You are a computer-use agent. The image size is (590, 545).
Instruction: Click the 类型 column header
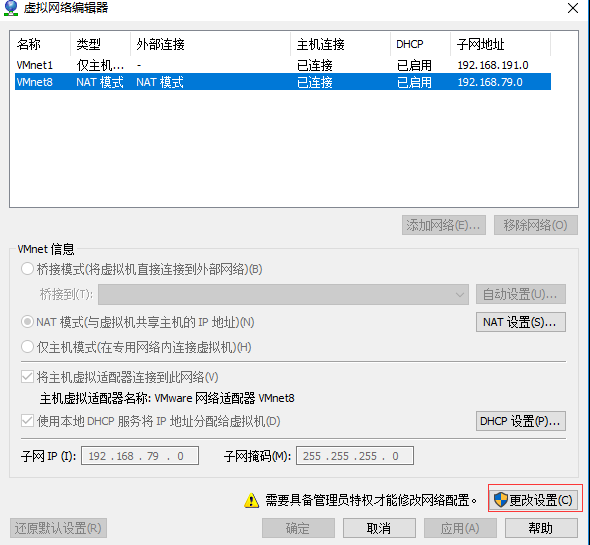[x=100, y=44]
